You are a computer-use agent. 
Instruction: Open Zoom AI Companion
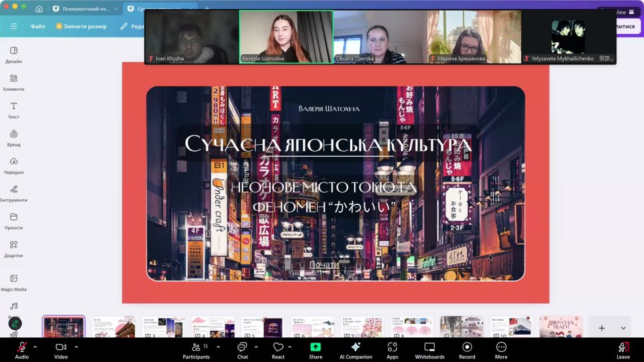356,349
